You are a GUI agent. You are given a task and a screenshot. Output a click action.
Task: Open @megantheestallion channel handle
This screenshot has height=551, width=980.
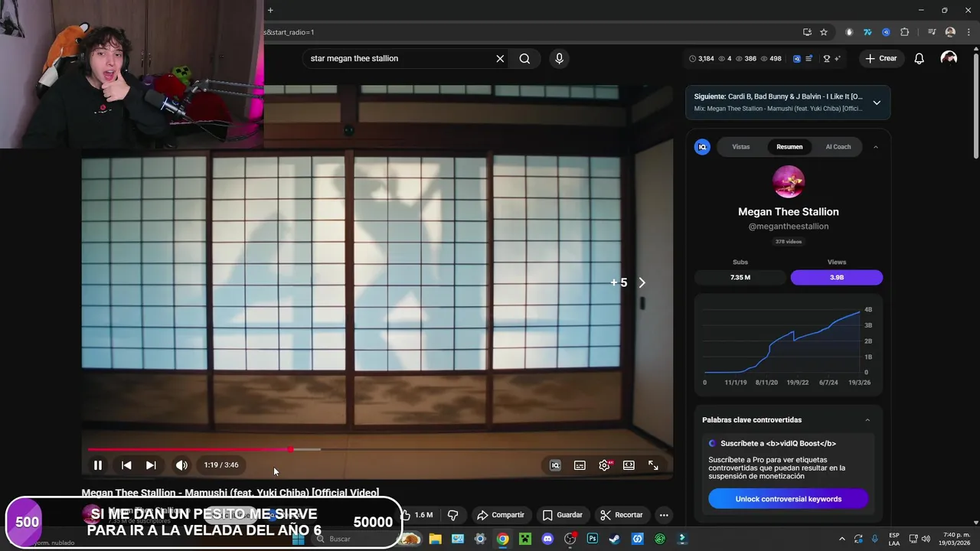(x=788, y=227)
